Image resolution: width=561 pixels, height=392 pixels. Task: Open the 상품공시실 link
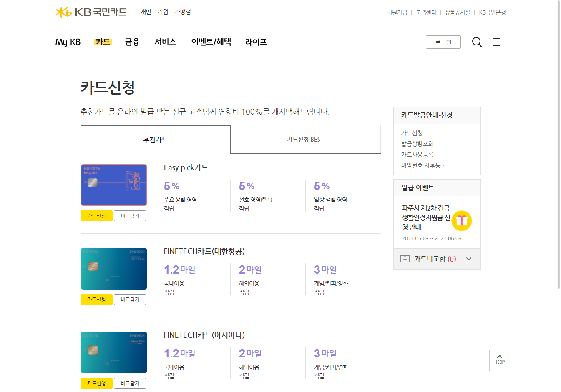click(x=458, y=12)
